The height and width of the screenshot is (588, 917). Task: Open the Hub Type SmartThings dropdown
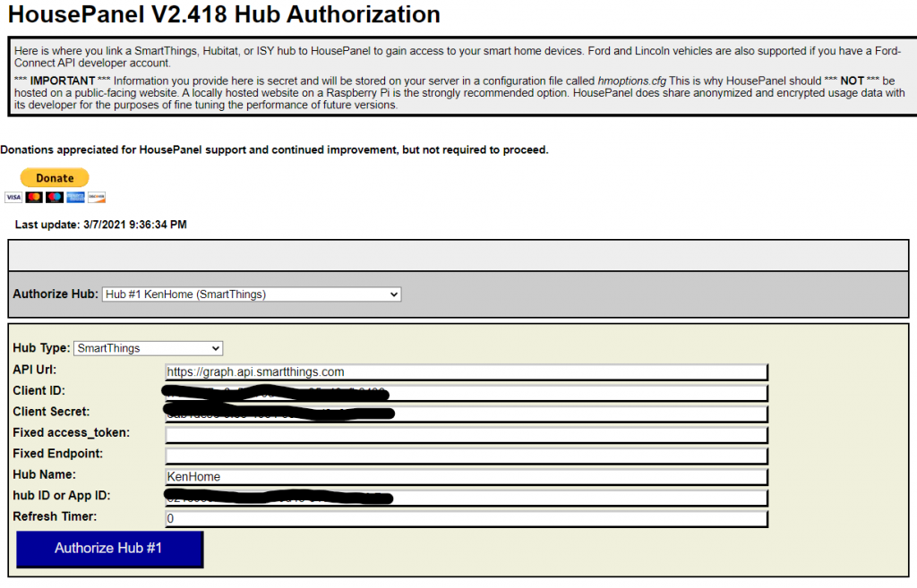(x=148, y=348)
